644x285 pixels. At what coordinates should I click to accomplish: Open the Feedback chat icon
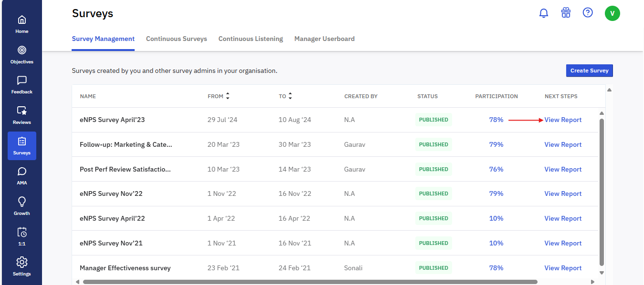tap(22, 84)
